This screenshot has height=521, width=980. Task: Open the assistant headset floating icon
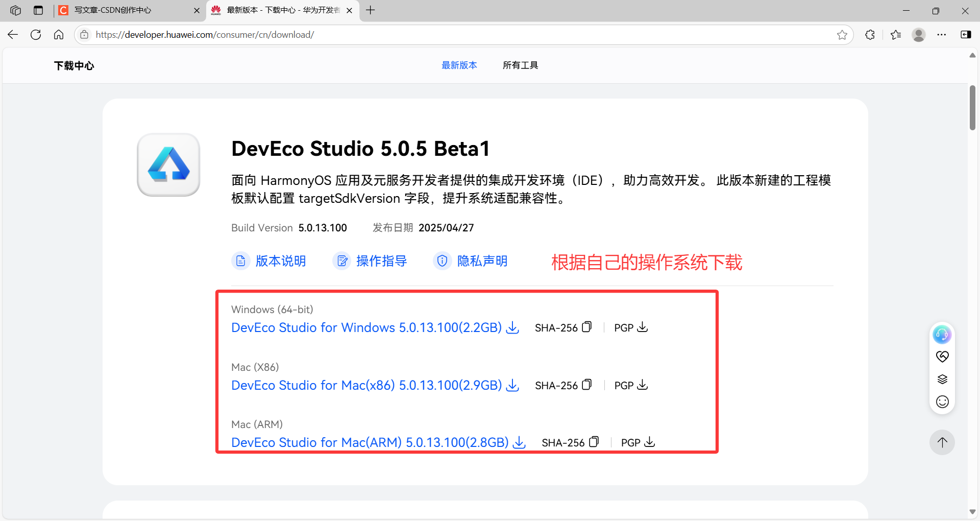pos(942,335)
